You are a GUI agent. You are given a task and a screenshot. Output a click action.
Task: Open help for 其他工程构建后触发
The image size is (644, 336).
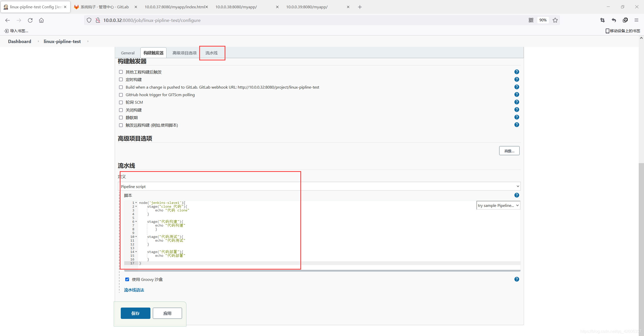[517, 72]
